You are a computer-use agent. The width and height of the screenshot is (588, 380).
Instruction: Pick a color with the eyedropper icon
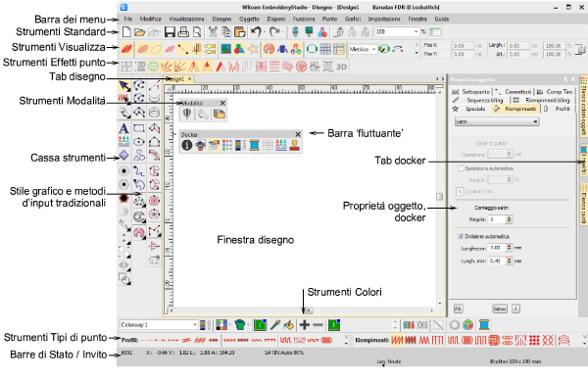point(275,325)
